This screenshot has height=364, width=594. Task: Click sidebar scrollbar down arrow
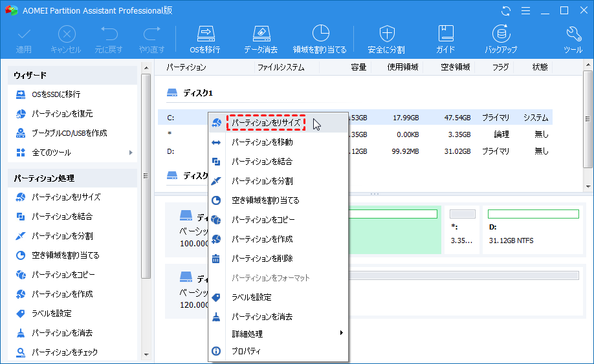pos(146,355)
